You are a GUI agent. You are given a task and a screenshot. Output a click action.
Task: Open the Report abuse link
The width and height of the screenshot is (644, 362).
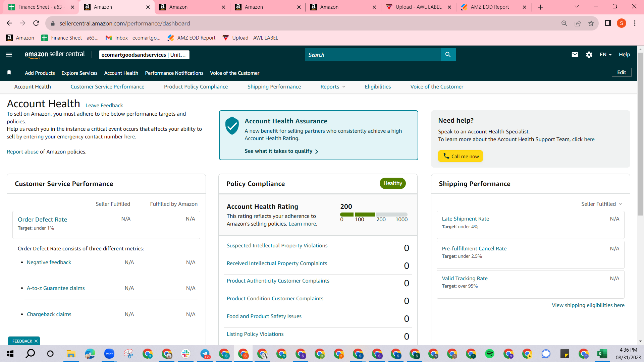tap(23, 152)
